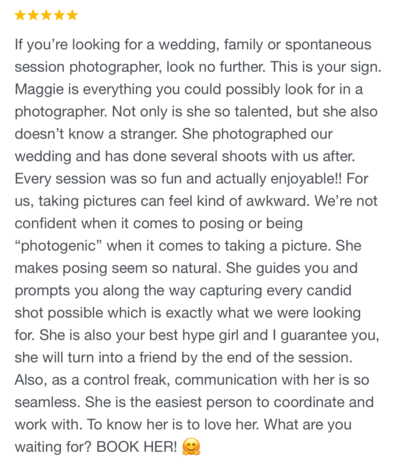Click the word 'seamless.'
The width and height of the screenshot is (400, 467).
pos(48,402)
